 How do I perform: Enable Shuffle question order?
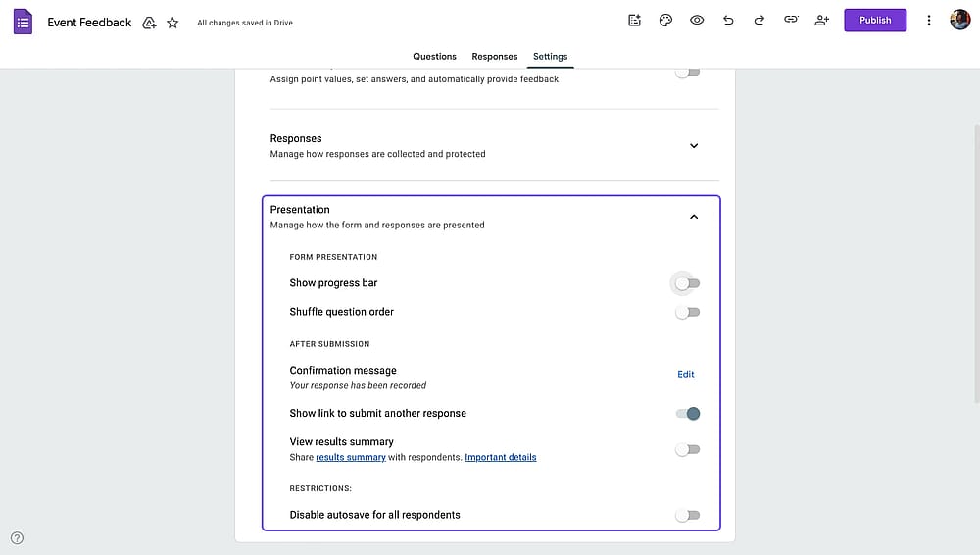point(688,312)
